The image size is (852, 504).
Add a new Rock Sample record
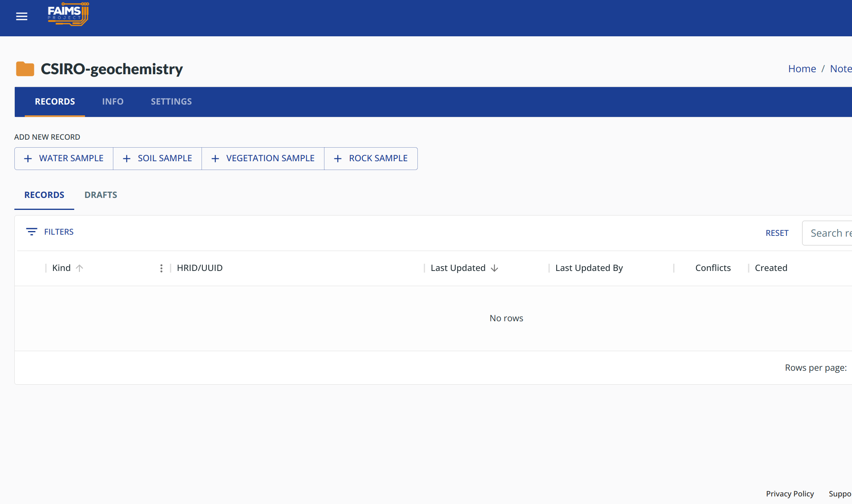(x=371, y=158)
